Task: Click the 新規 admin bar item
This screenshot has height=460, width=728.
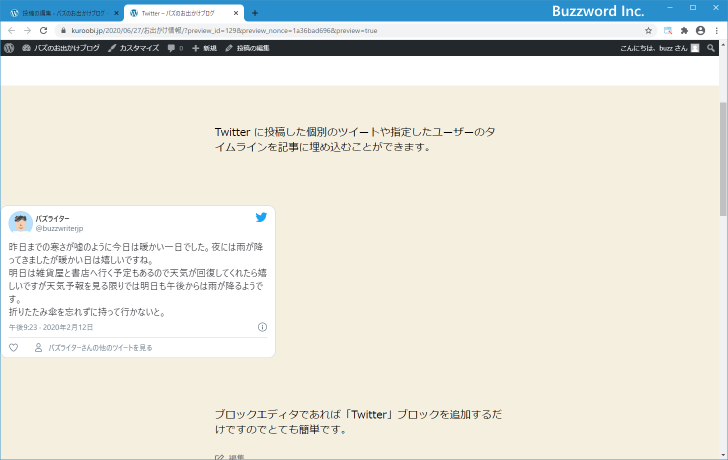Action: 205,48
